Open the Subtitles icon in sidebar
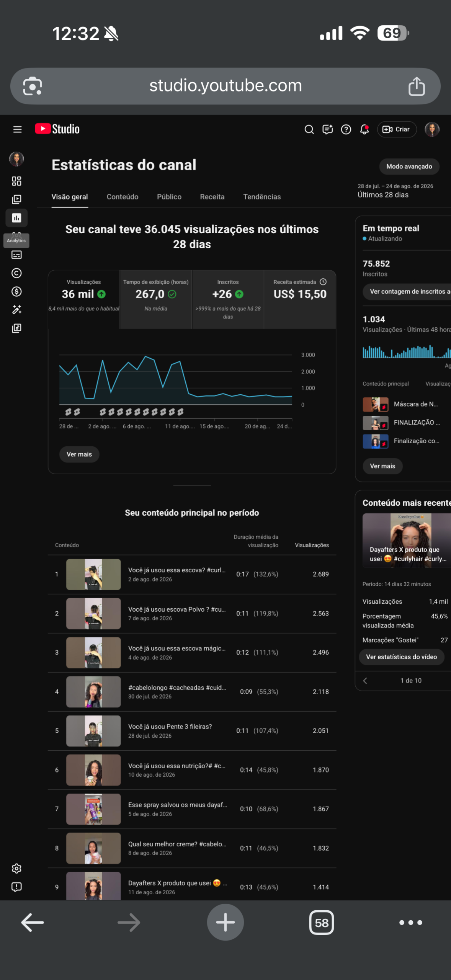Screen dimensions: 451x980 16,255
